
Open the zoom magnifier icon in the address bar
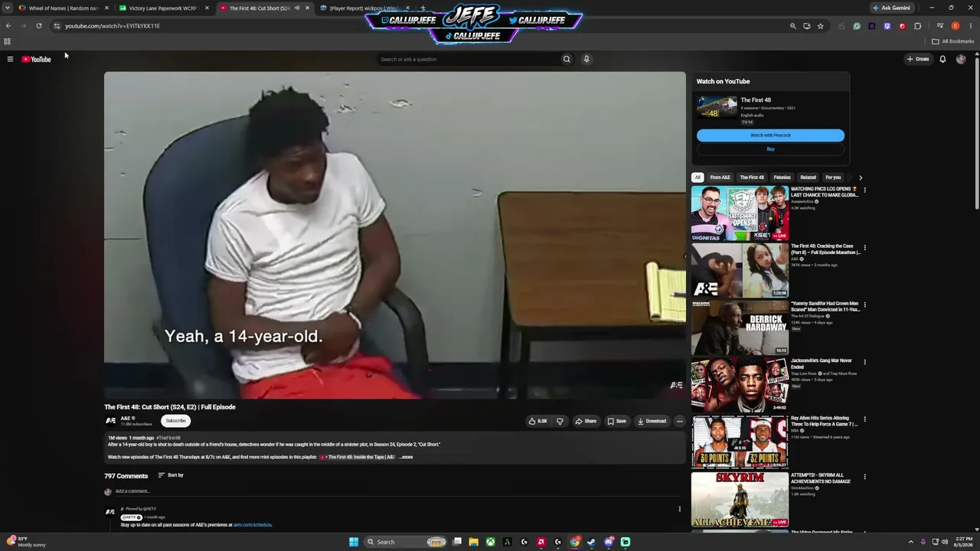pos(793,26)
